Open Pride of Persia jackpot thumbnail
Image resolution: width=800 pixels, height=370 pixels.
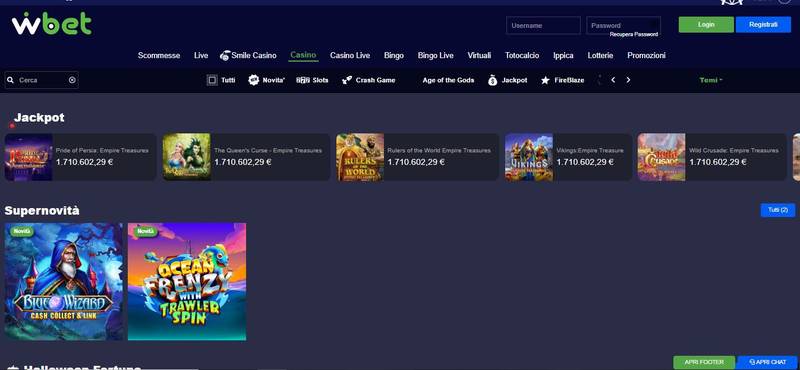click(29, 157)
